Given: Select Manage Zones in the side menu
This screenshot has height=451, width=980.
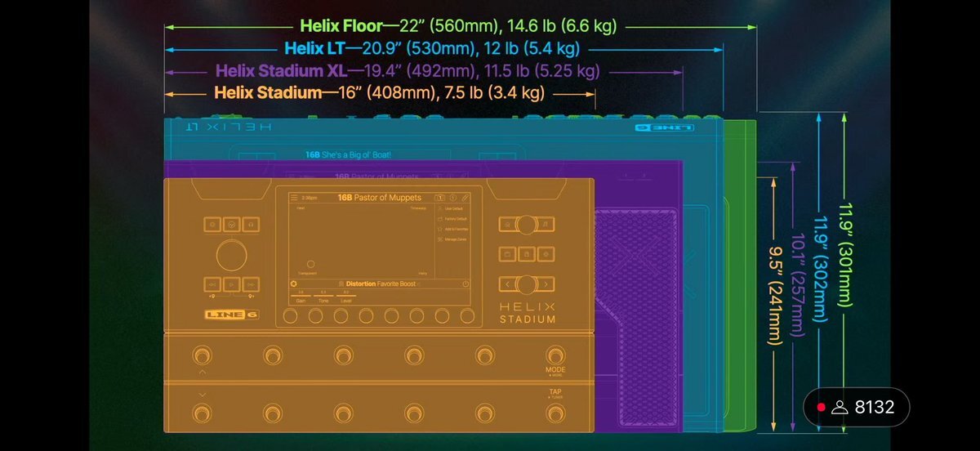Looking at the screenshot, I should 453,240.
